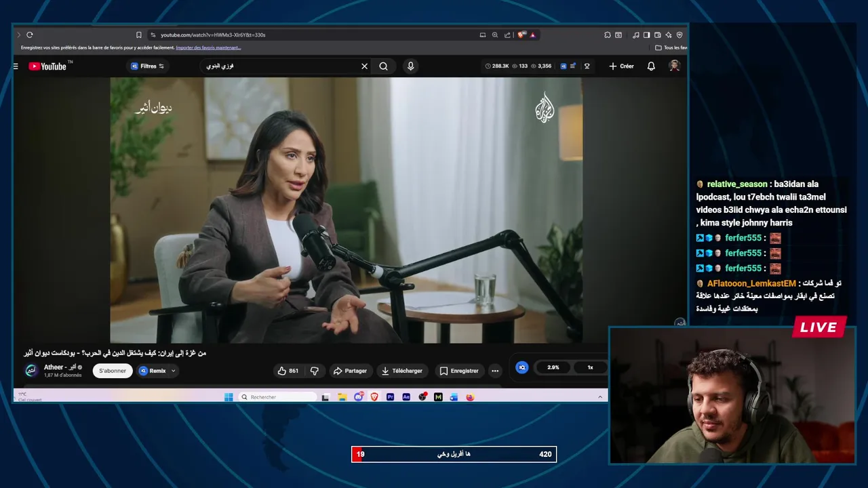The height and width of the screenshot is (488, 868).
Task: Open After Effects from the taskbar
Action: tap(406, 397)
